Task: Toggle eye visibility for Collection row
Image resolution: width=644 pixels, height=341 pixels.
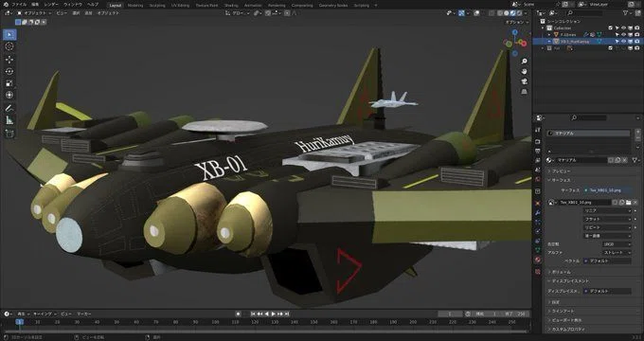Action: 623,27
